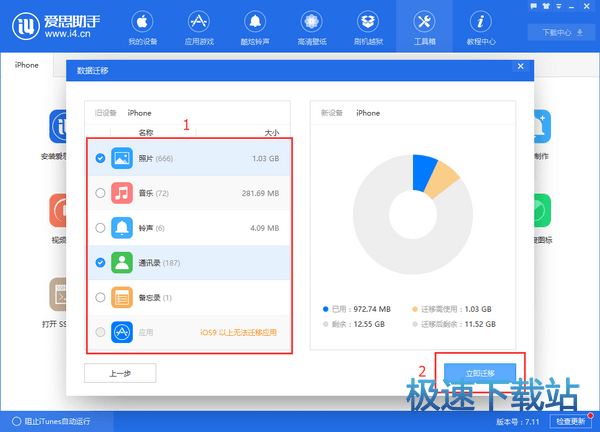Click the 1.03 GB photos size
The image size is (600, 432).
pyautogui.click(x=266, y=158)
